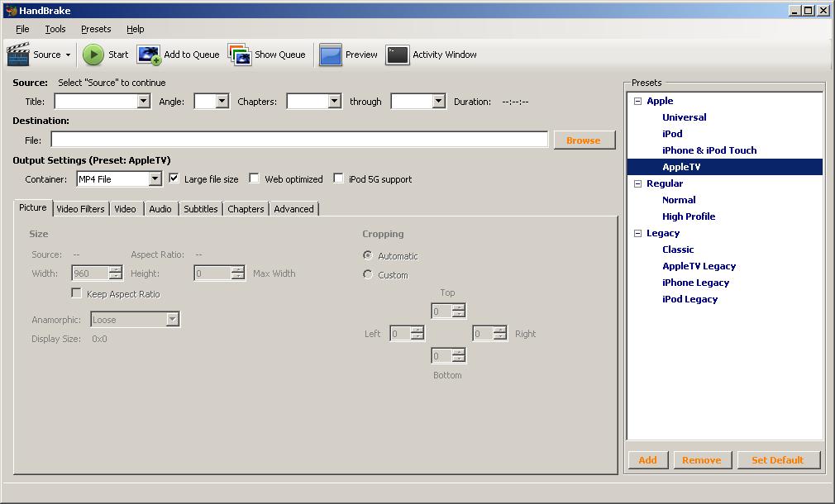This screenshot has width=835, height=504.
Task: Open the Source clapperboard button
Action: point(18,55)
